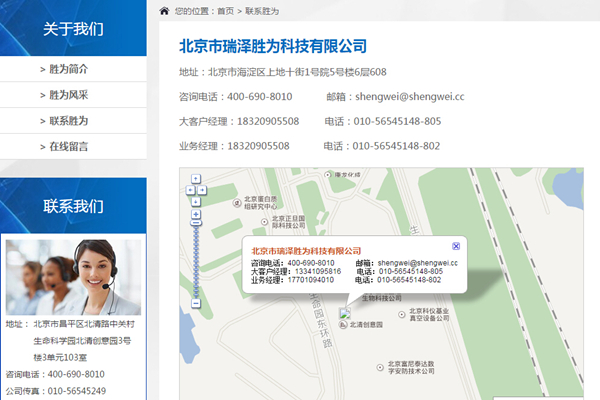Click the 北京蛋白质组研究中心 map point icon
The height and width of the screenshot is (400, 600).
point(237,203)
